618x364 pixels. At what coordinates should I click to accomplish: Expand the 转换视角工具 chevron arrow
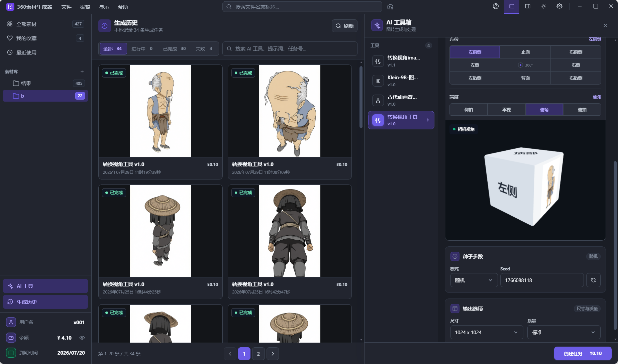tap(428, 120)
